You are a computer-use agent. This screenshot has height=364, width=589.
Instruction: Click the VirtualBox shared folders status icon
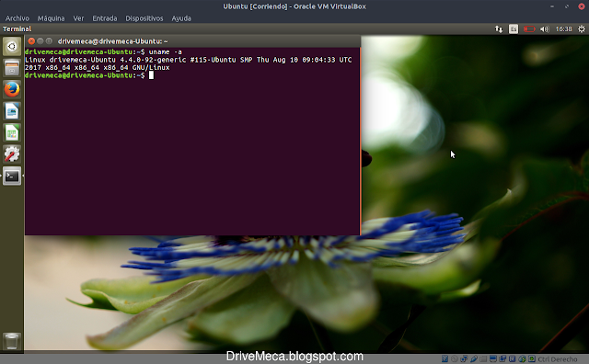483,358
